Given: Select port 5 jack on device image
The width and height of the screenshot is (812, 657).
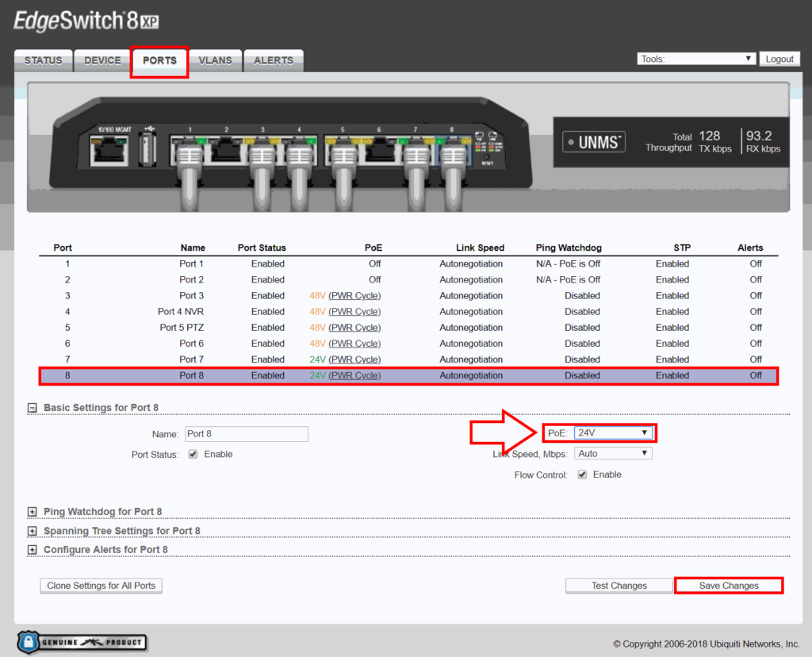Looking at the screenshot, I should [343, 150].
